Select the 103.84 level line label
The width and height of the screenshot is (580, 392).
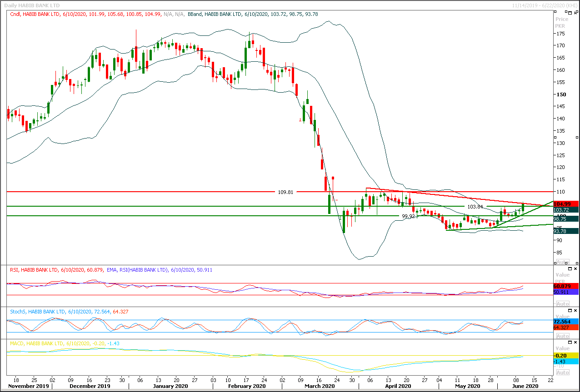click(x=475, y=207)
